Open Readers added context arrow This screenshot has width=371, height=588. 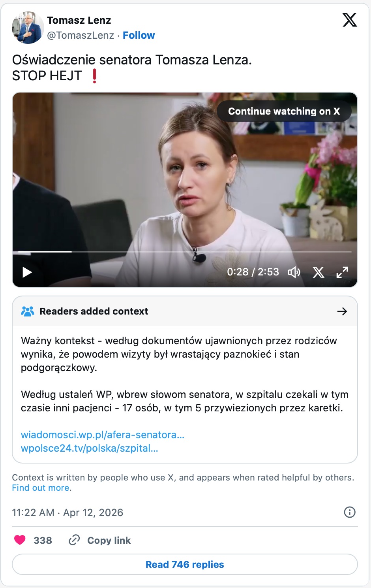[342, 311]
